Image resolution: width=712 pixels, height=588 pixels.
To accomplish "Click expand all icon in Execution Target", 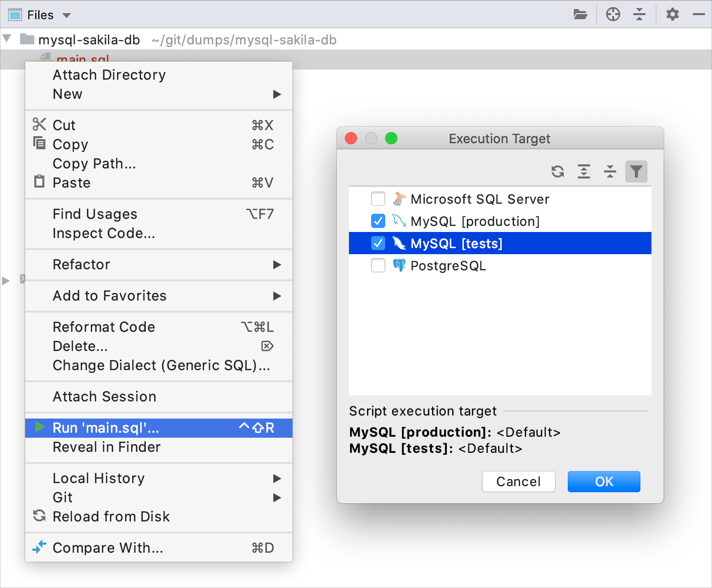I will tap(584, 172).
